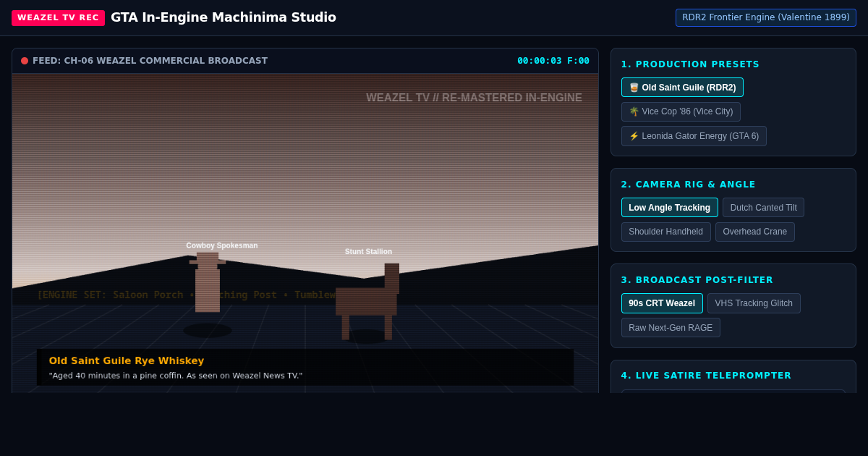868x456 pixels.
Task: Select Old Saint Guile (RDR2) preset
Action: (682, 88)
